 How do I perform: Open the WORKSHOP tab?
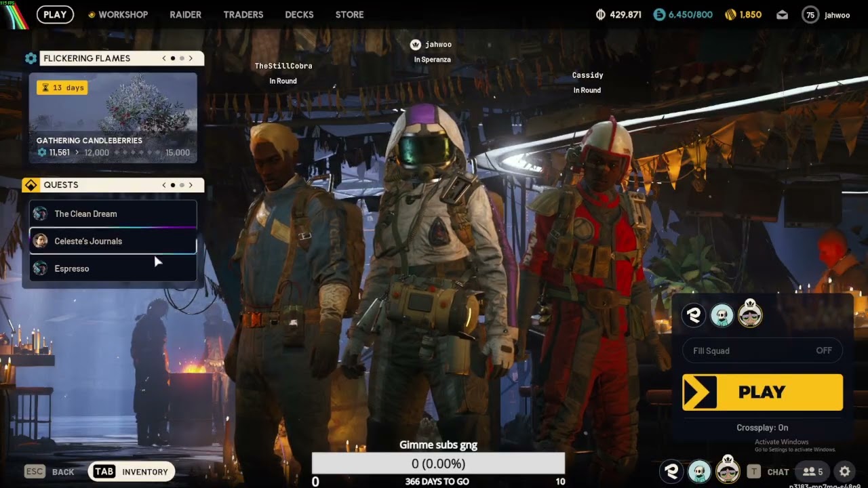(123, 14)
